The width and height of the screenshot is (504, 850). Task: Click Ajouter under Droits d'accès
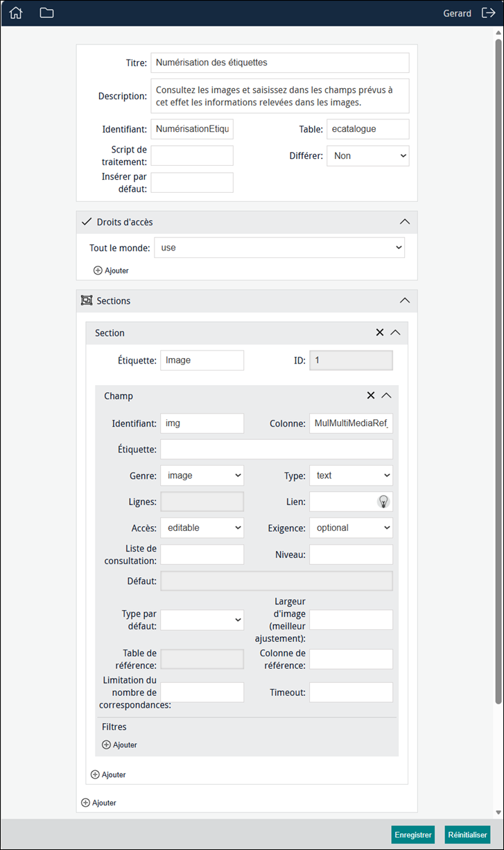coord(111,271)
